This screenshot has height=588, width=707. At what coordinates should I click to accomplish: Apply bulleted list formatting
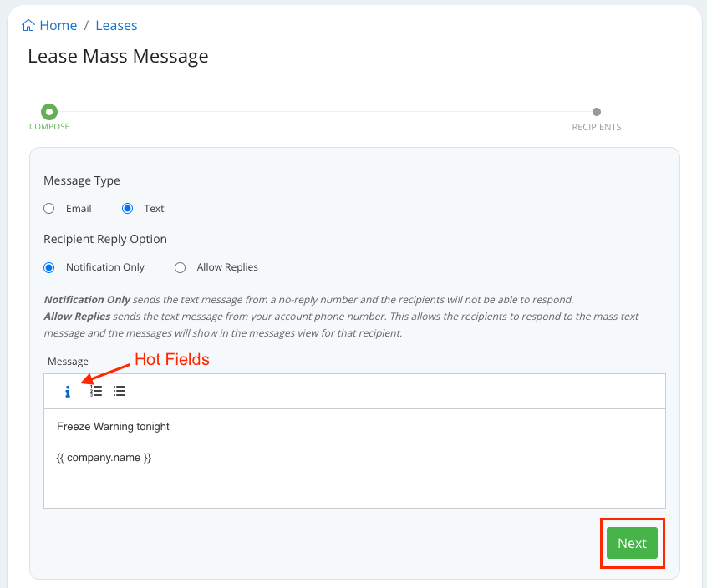[x=119, y=390]
